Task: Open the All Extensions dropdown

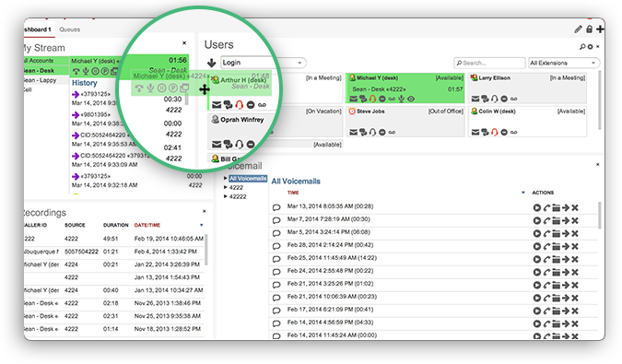Action: (x=563, y=63)
